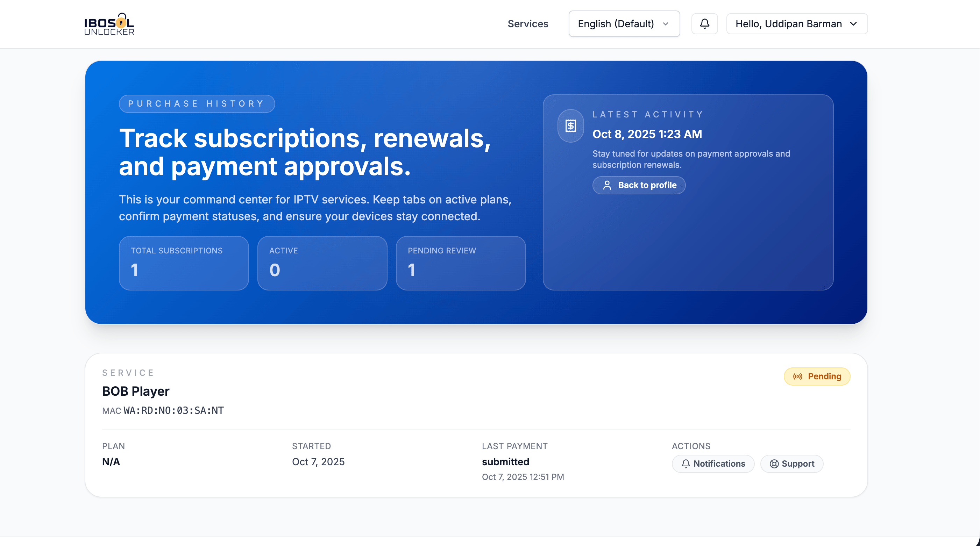Image resolution: width=980 pixels, height=546 pixels.
Task: Click the broadcast icon in Pending badge
Action: (797, 376)
